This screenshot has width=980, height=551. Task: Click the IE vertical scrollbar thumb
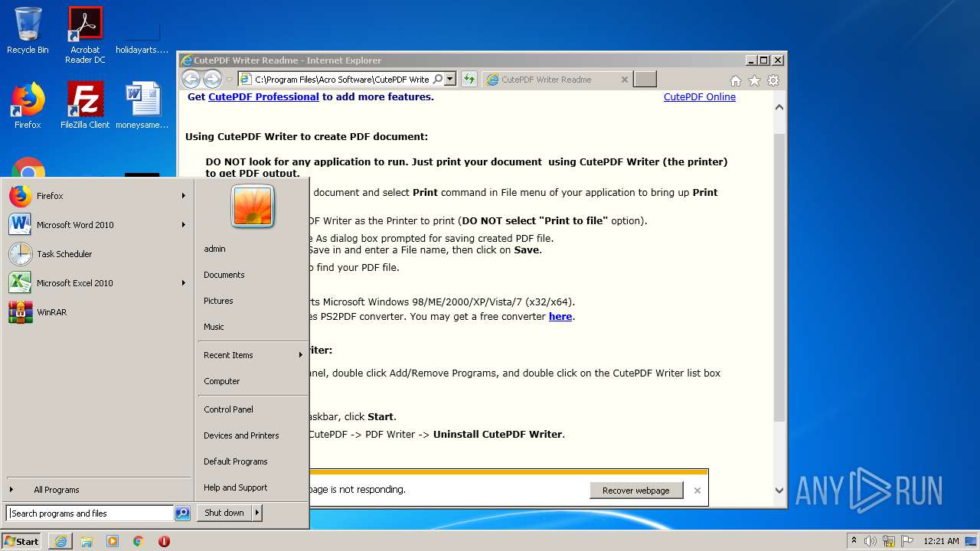click(779, 277)
